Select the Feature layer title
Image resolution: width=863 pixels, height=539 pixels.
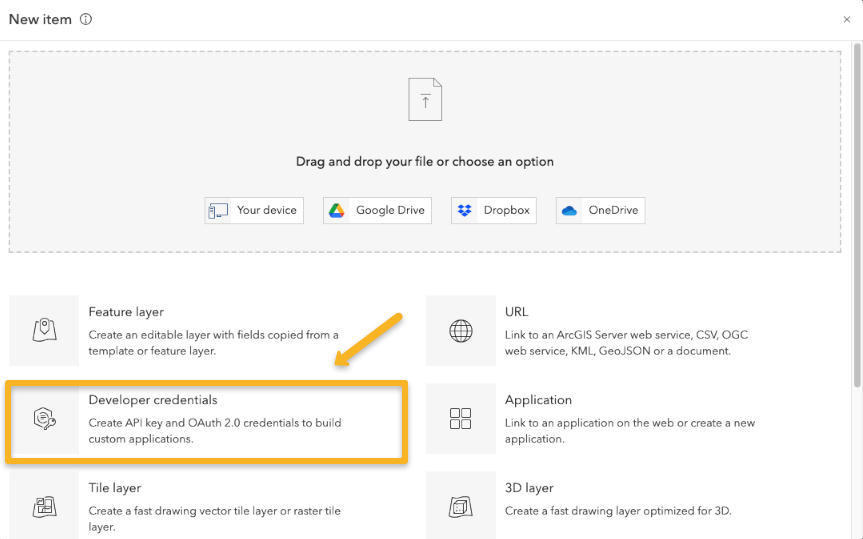coord(126,312)
